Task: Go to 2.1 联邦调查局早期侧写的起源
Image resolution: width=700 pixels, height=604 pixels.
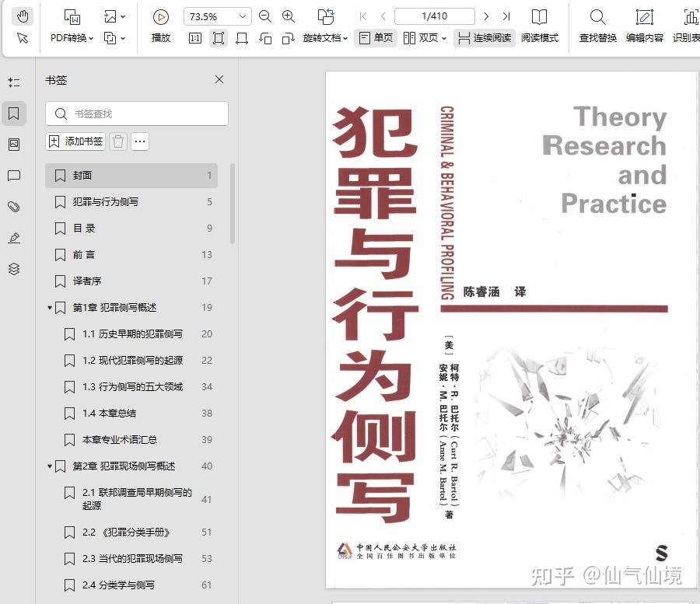Action: [x=135, y=499]
